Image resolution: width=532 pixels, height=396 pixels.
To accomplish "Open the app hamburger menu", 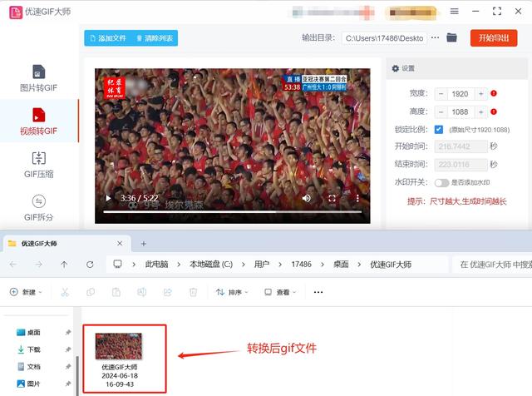I will 455,11.
